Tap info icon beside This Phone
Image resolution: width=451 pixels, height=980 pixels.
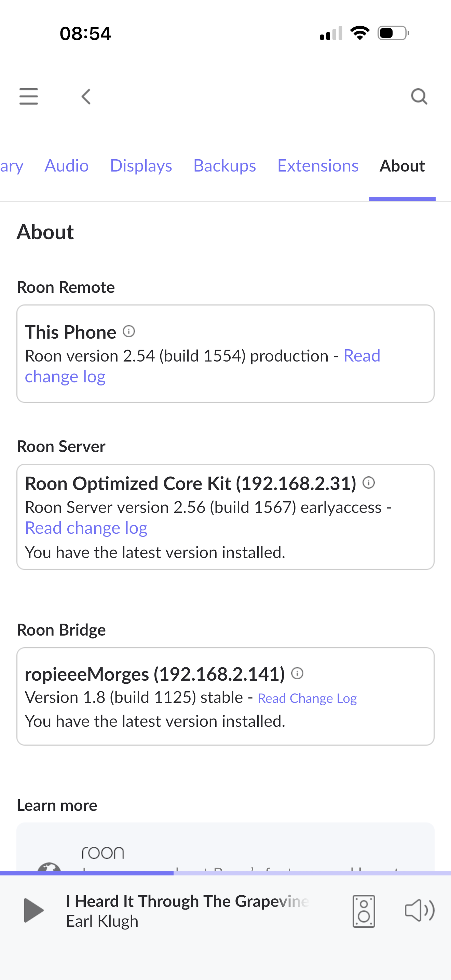[129, 331]
